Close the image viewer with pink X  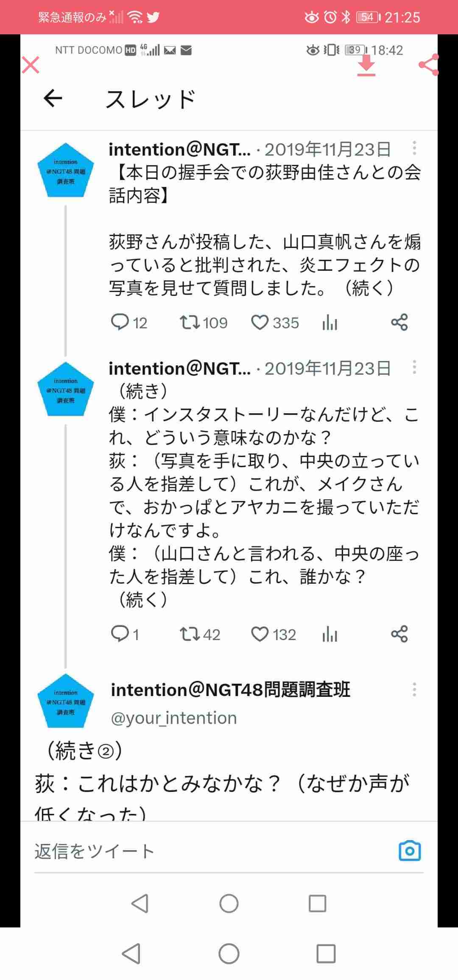point(31,65)
